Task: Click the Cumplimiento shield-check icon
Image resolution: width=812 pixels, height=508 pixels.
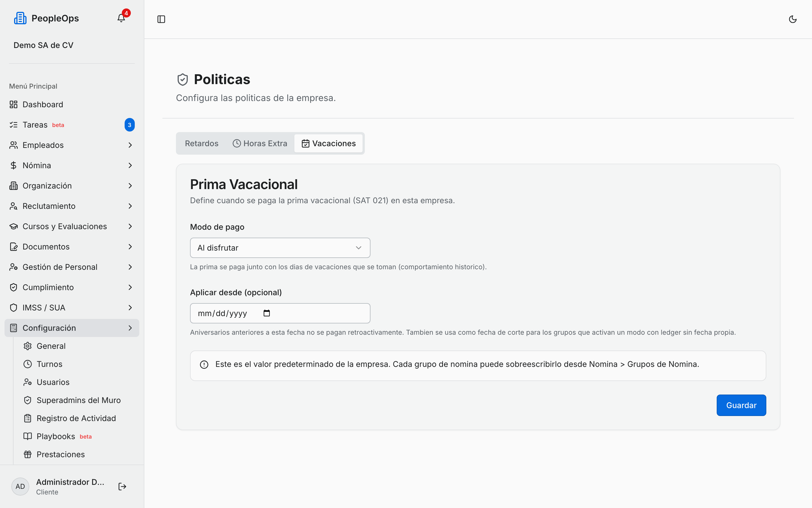Action: [14, 287]
